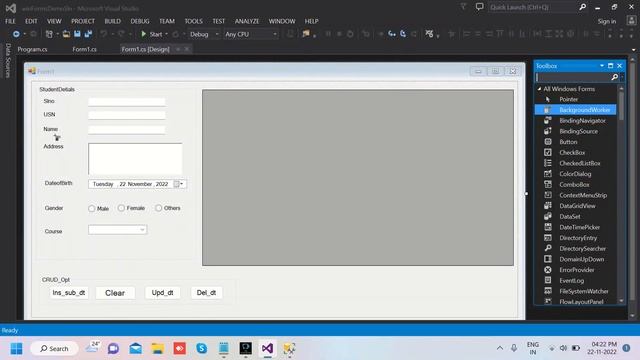Open the Toolbox window position dropdown arrow
The width and height of the screenshot is (640, 360).
click(602, 66)
